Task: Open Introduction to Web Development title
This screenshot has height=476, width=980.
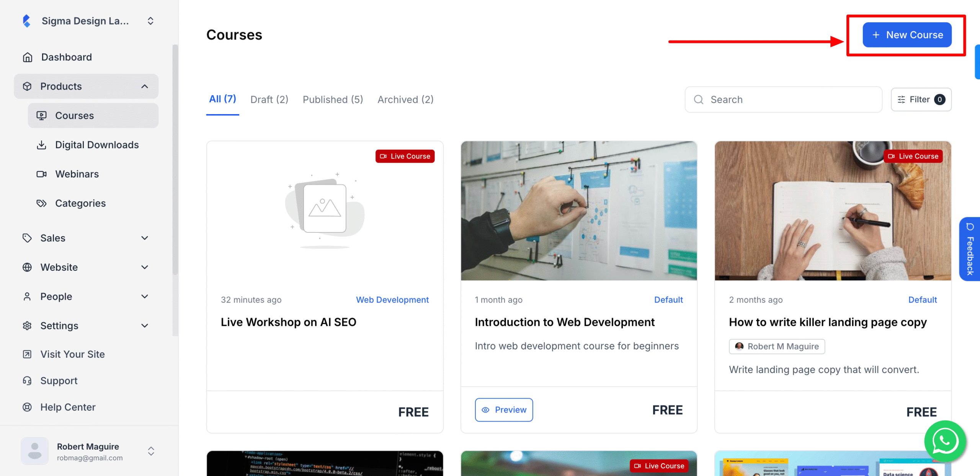Action: click(x=565, y=322)
